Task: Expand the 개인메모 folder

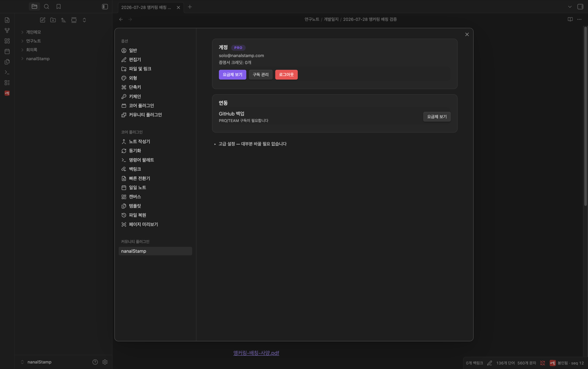Action: 33,32
